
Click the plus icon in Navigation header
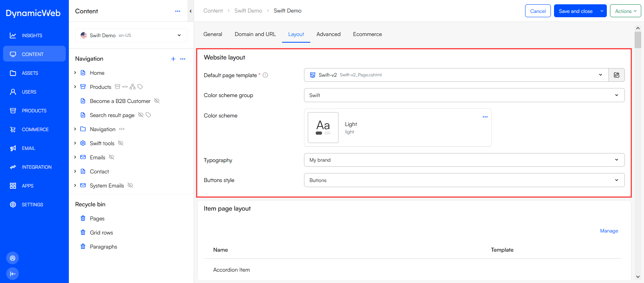[x=173, y=59]
